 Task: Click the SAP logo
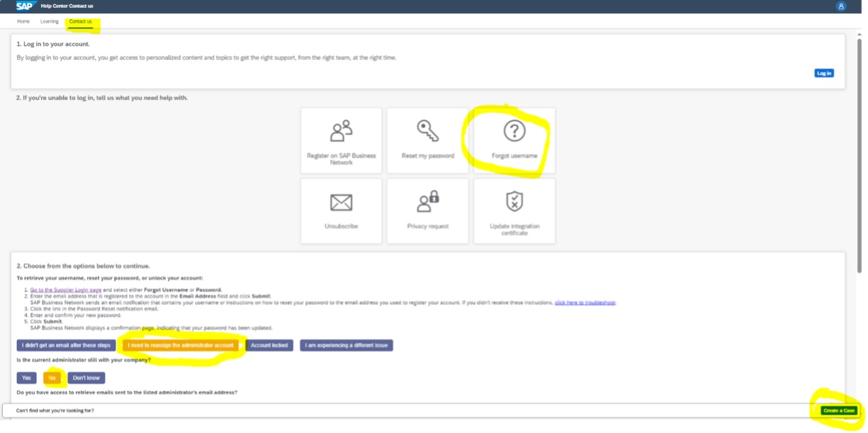point(25,6)
